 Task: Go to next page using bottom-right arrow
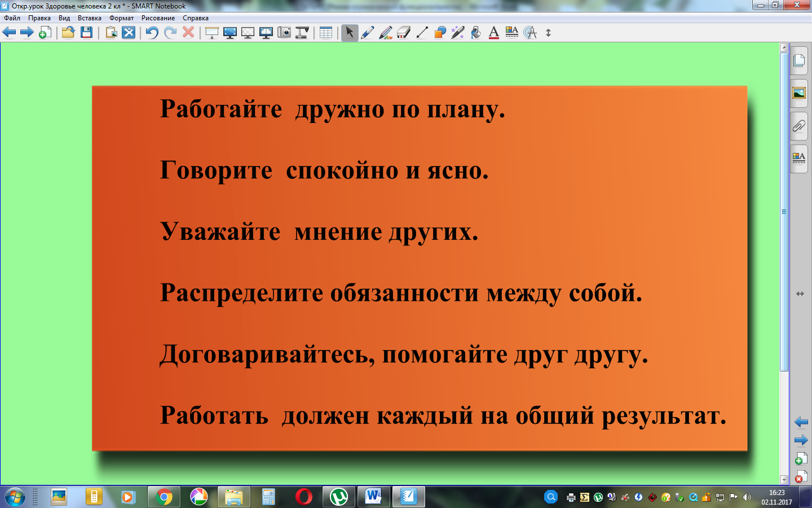[801, 440]
